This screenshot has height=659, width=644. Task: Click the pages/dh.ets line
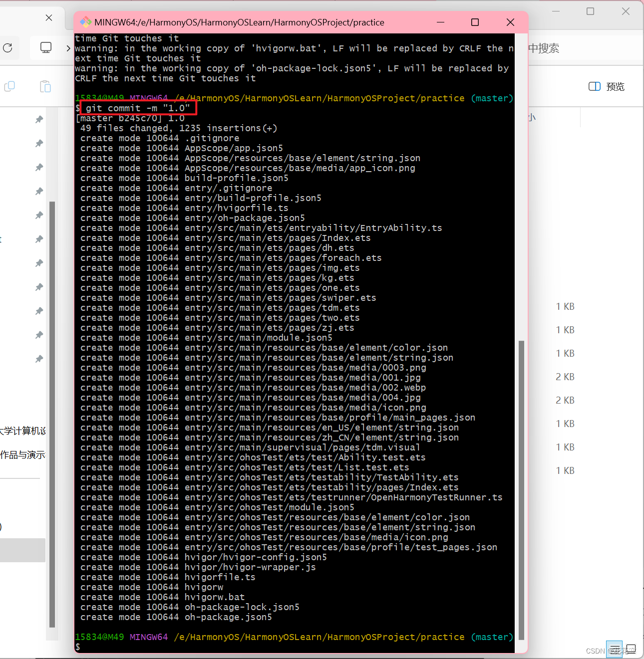(x=217, y=248)
